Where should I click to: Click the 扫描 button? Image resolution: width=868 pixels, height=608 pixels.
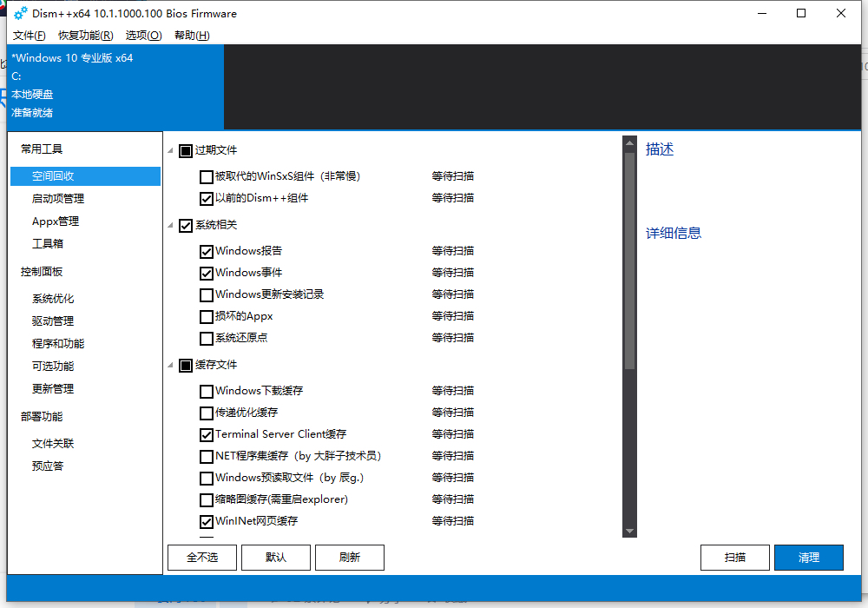click(734, 557)
